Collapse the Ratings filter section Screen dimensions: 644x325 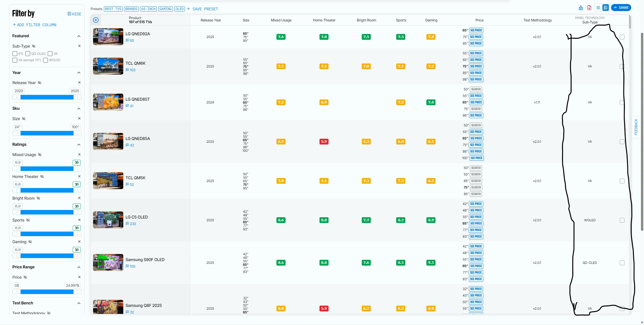[x=79, y=145]
